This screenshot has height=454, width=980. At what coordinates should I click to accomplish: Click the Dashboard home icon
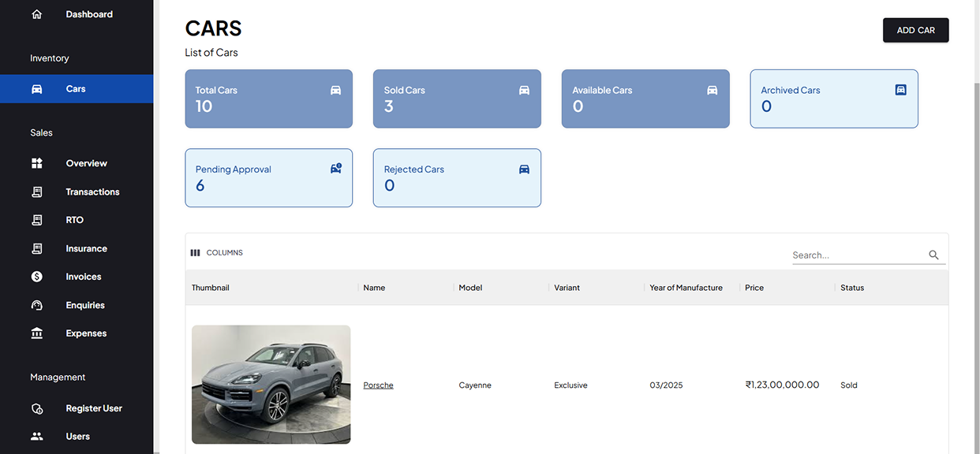coord(37,14)
